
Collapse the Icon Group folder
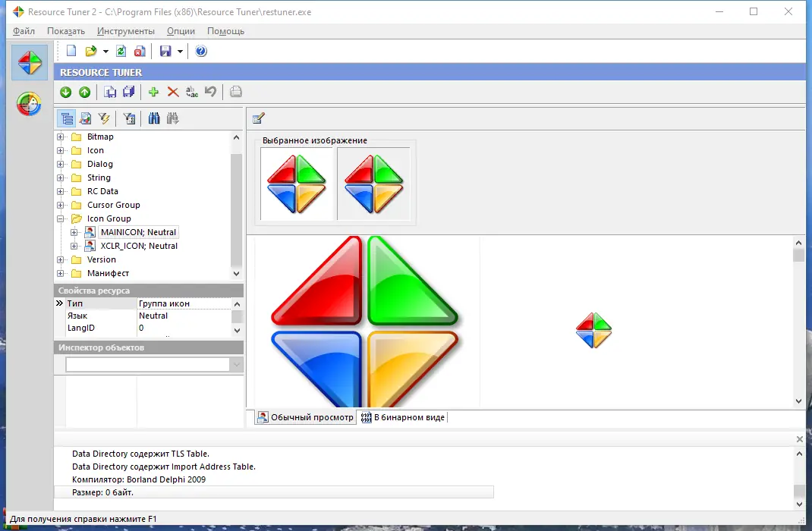coord(61,218)
